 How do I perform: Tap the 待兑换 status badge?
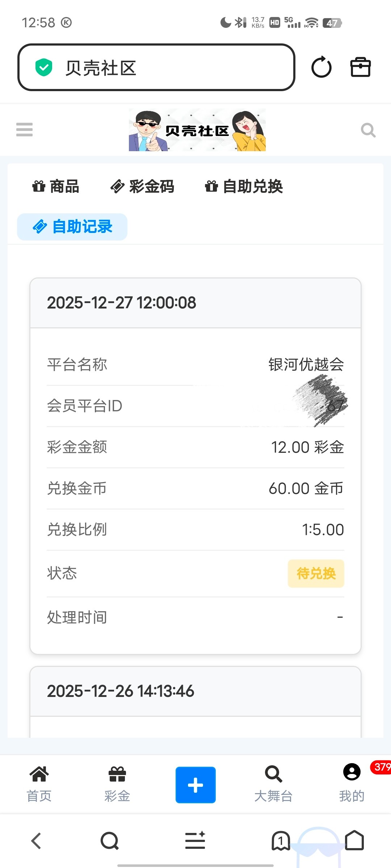tap(316, 574)
